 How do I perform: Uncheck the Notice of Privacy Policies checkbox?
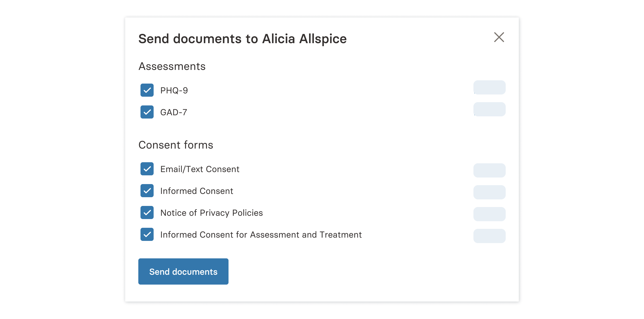click(147, 212)
